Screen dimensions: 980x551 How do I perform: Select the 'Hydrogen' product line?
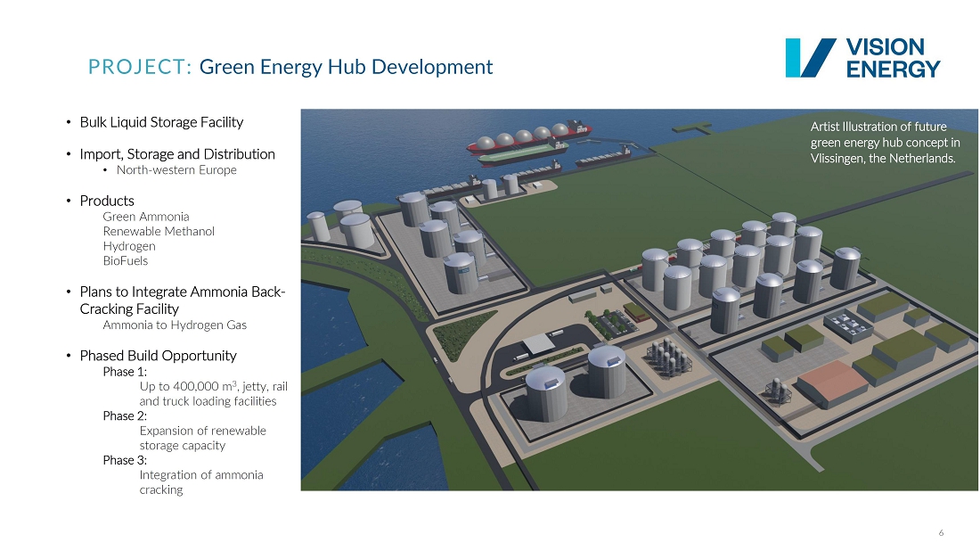[129, 246]
